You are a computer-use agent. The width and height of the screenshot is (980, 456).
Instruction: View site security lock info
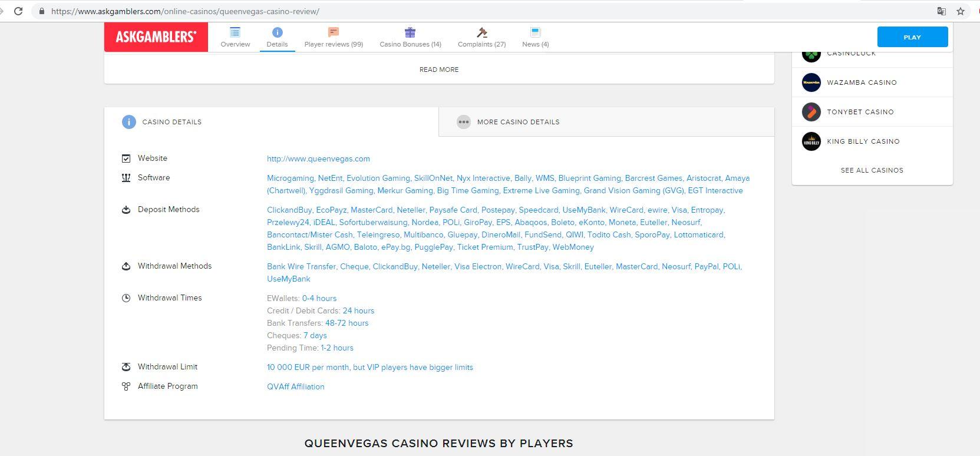41,11
